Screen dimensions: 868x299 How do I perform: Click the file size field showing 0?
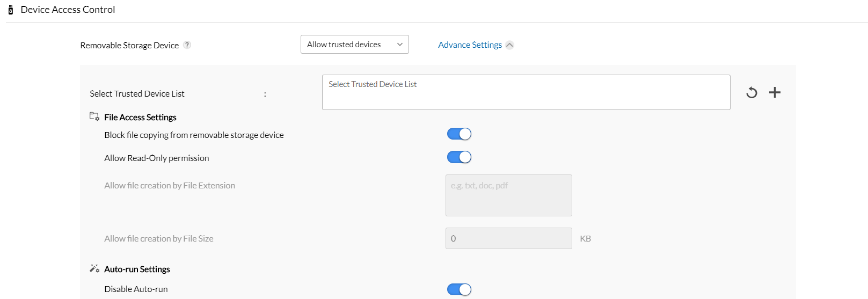508,238
